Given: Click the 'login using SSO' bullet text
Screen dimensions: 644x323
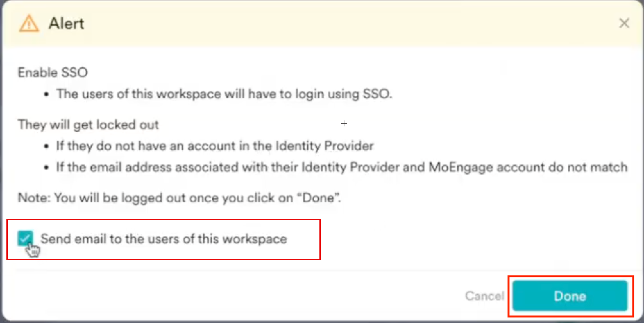Looking at the screenshot, I should [x=224, y=94].
